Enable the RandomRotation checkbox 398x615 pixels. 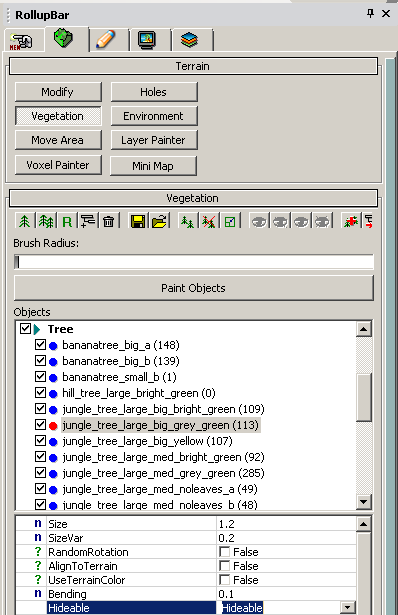(225, 552)
